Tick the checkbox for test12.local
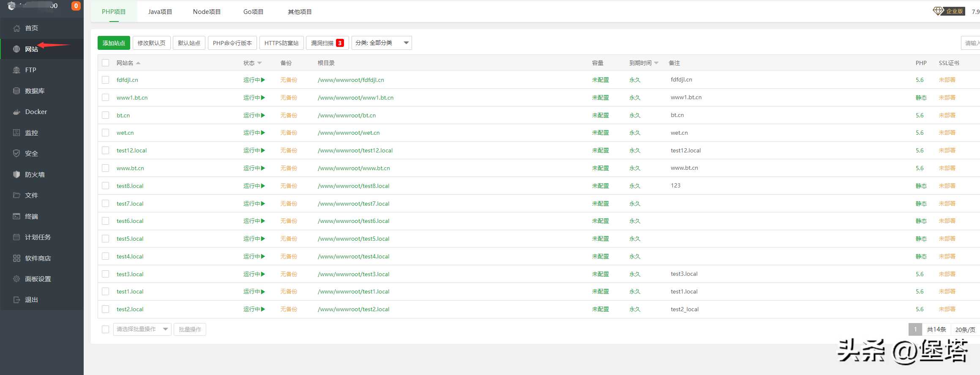Screen dimensions: 980x375 coord(106,150)
